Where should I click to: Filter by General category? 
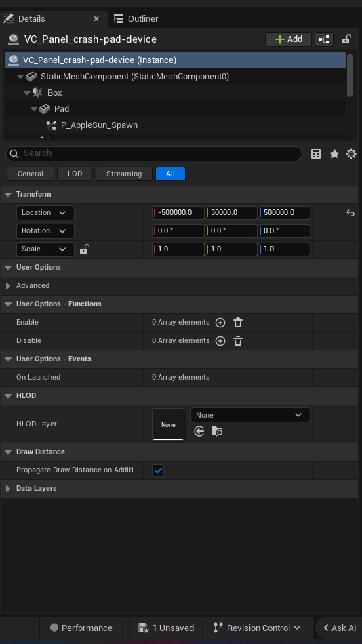31,174
